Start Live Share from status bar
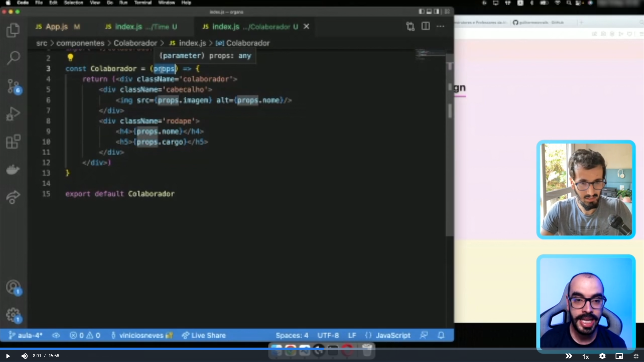This screenshot has width=644, height=362. tap(204, 335)
